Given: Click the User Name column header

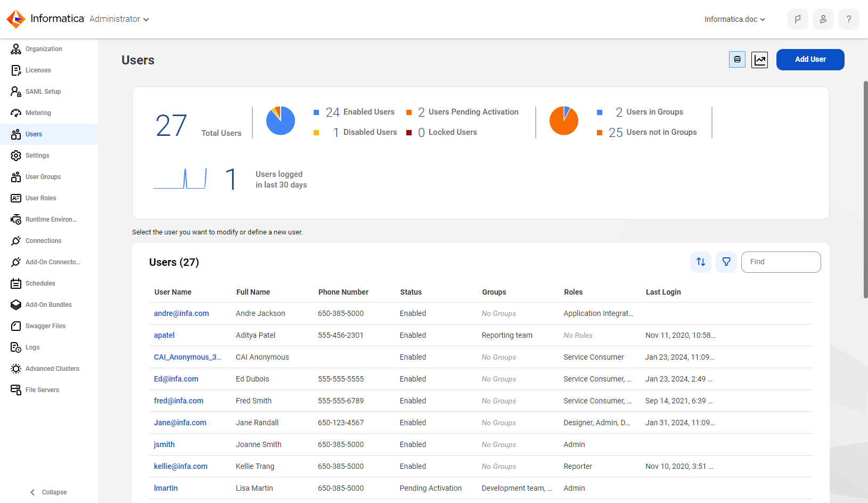Looking at the screenshot, I should pos(173,292).
